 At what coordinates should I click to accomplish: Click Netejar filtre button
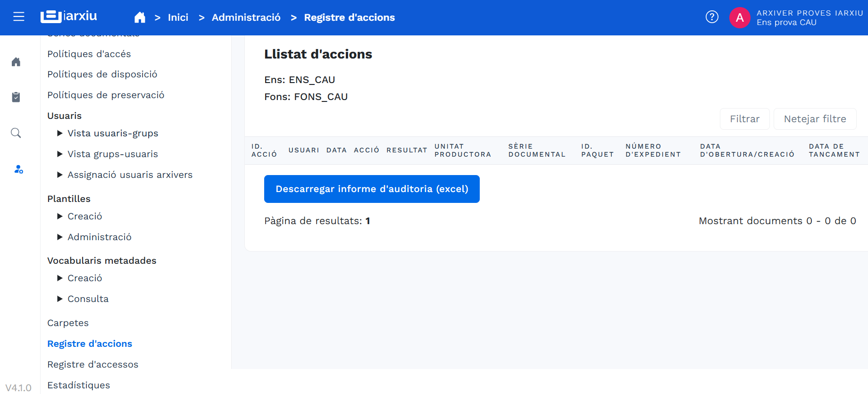click(815, 119)
